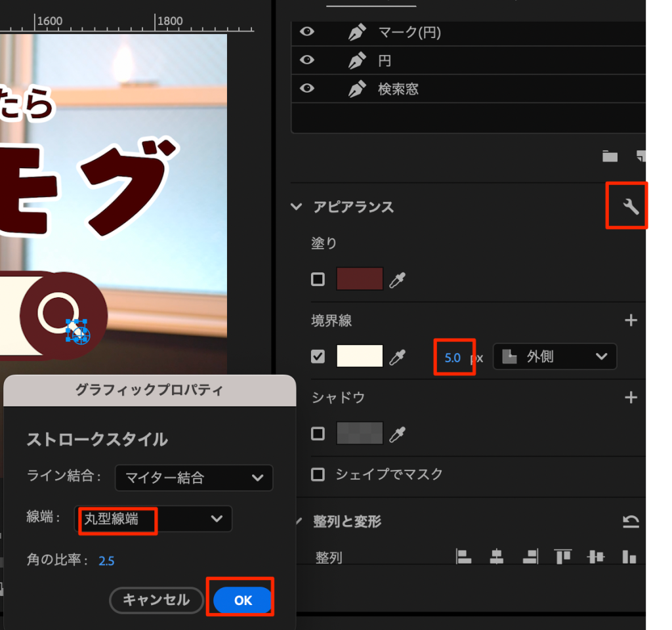Click the eyedropper next to the fill color
This screenshot has width=672, height=630.
(397, 280)
